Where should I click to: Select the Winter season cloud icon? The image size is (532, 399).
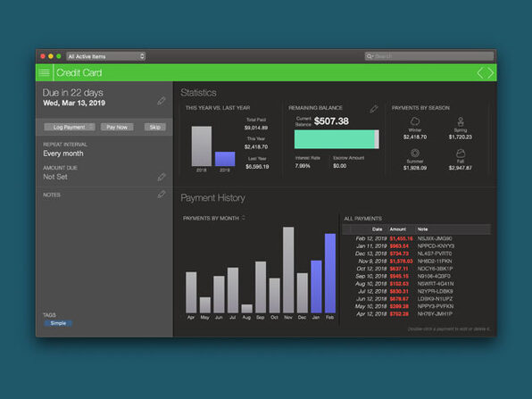pos(415,121)
